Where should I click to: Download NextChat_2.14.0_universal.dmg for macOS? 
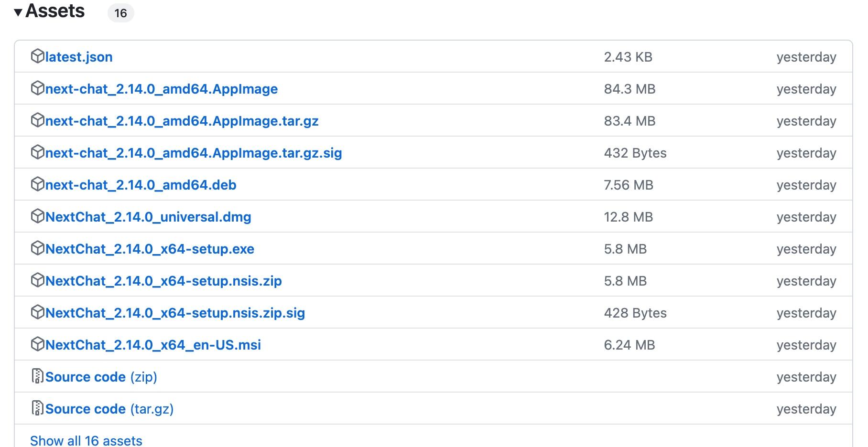(x=148, y=217)
